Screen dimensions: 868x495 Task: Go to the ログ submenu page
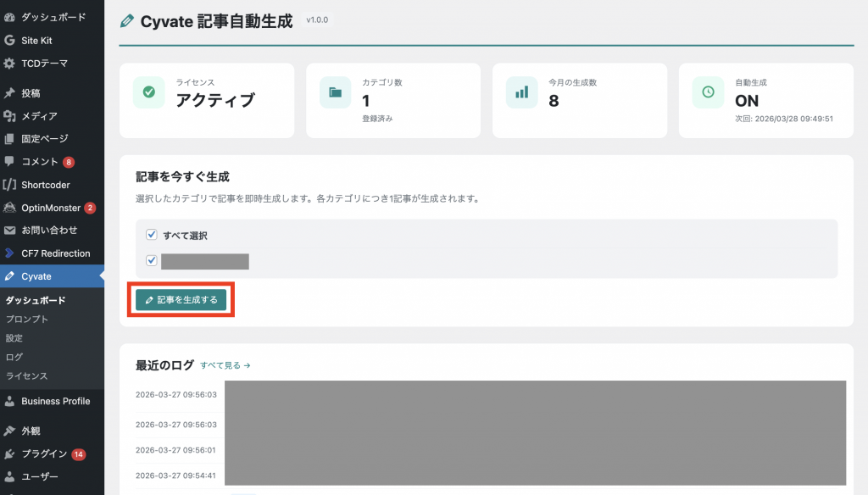point(14,357)
